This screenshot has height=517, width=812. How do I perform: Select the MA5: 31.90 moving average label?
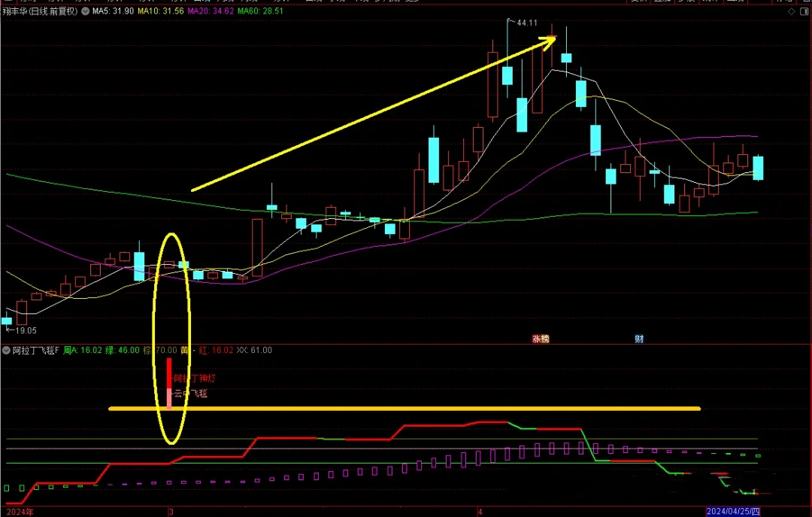pyautogui.click(x=113, y=12)
